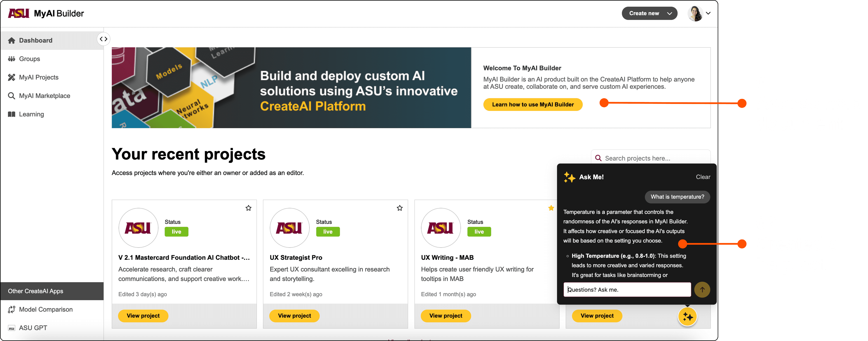868x341 pixels.
Task: Click the MyAI Projects tools icon
Action: click(11, 77)
